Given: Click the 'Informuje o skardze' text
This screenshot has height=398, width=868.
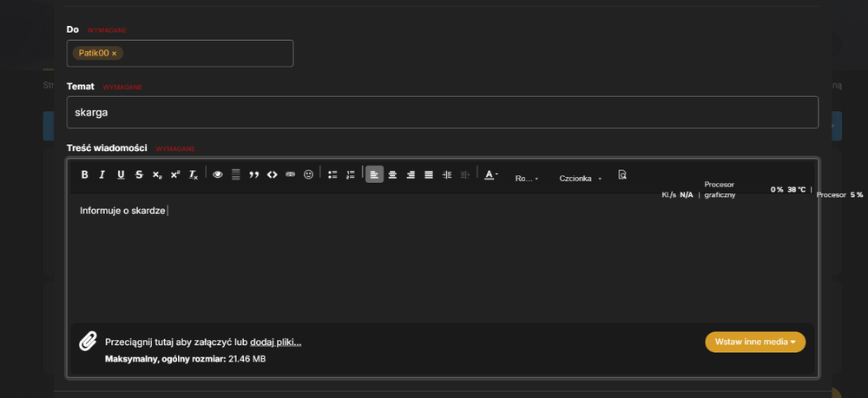Looking at the screenshot, I should (x=122, y=211).
